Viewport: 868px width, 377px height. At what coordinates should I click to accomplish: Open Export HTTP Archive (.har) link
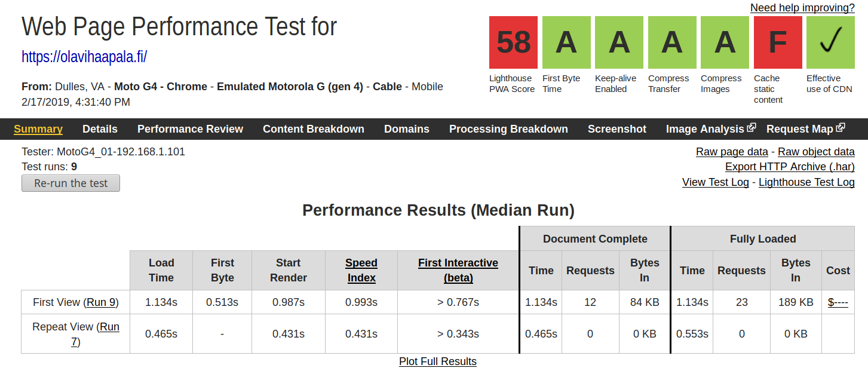coord(790,167)
